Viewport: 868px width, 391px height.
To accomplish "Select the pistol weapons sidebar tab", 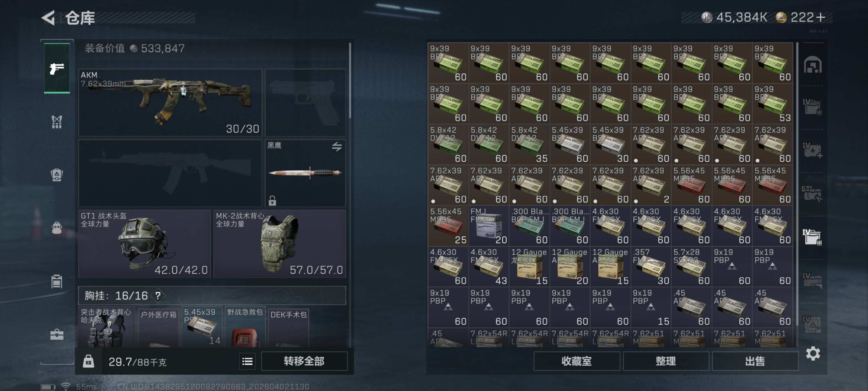I will 57,69.
